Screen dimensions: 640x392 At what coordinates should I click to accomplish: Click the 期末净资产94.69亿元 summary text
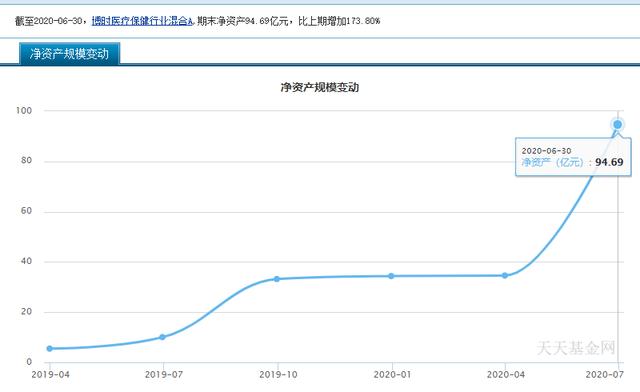click(x=242, y=21)
